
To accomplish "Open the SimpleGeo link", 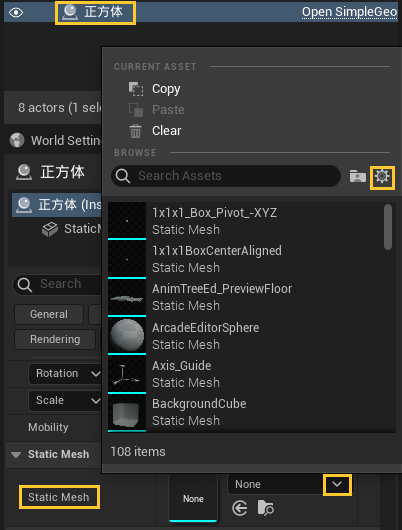I will 349,12.
